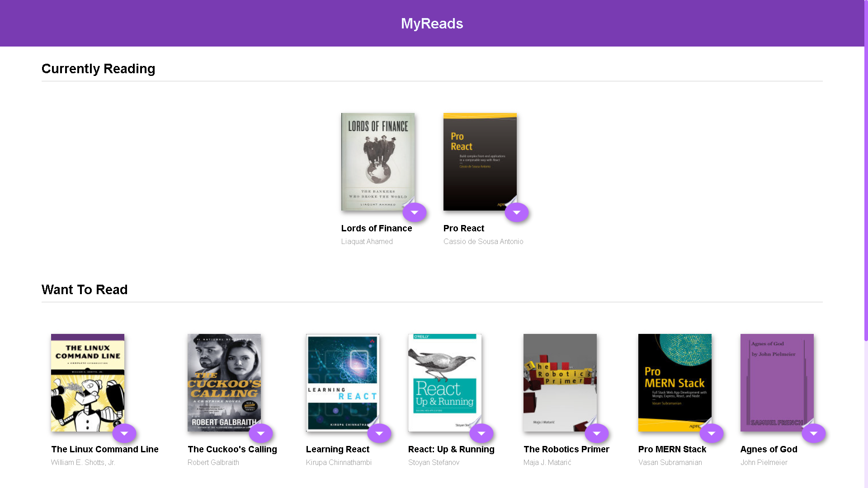Screen dimensions: 868x488
Task: Click shelf arrow on React: Up & Running
Action: click(x=481, y=433)
